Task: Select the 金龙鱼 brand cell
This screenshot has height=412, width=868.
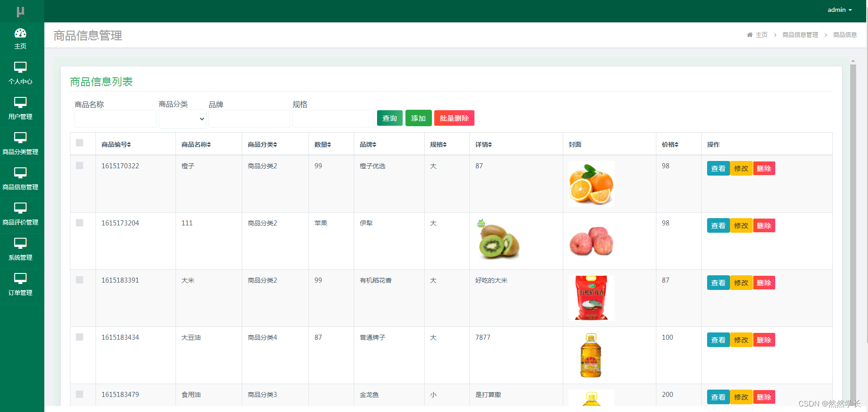Action: [369, 395]
